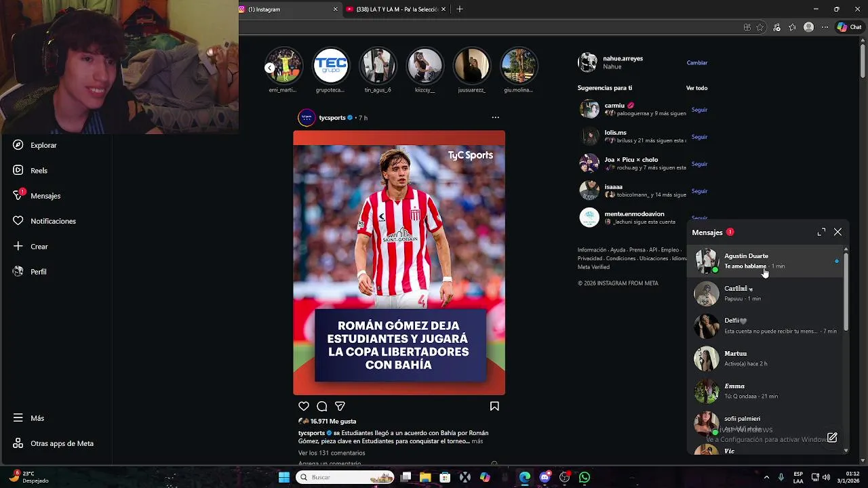Open the sofii palmieri conversation

point(766,424)
